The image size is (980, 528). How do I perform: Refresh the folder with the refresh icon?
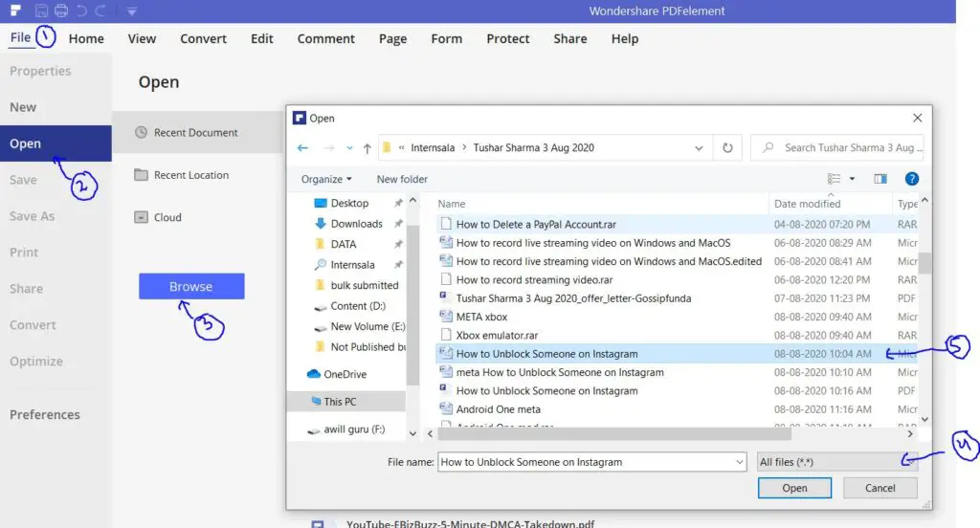(727, 148)
